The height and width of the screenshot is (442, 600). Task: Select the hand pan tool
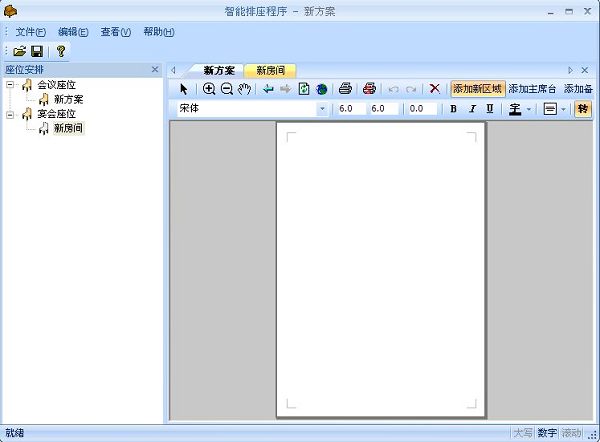click(244, 89)
